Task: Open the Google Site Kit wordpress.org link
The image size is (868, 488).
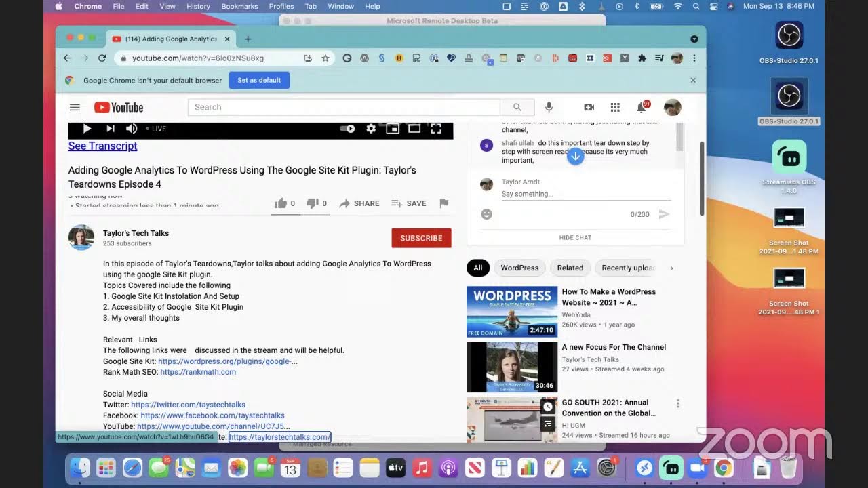Action: tap(227, 361)
